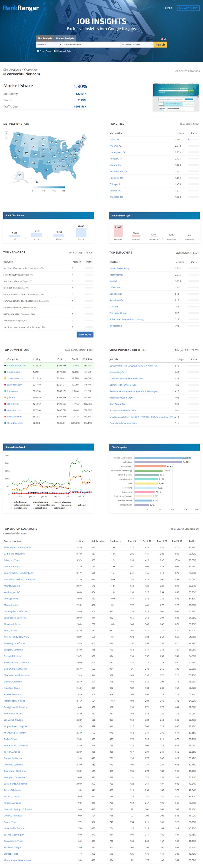Screen dimensions: 203x868
Task: Click the 21-50 bar in Rank Distribution
Action: pyautogui.click(x=81, y=232)
